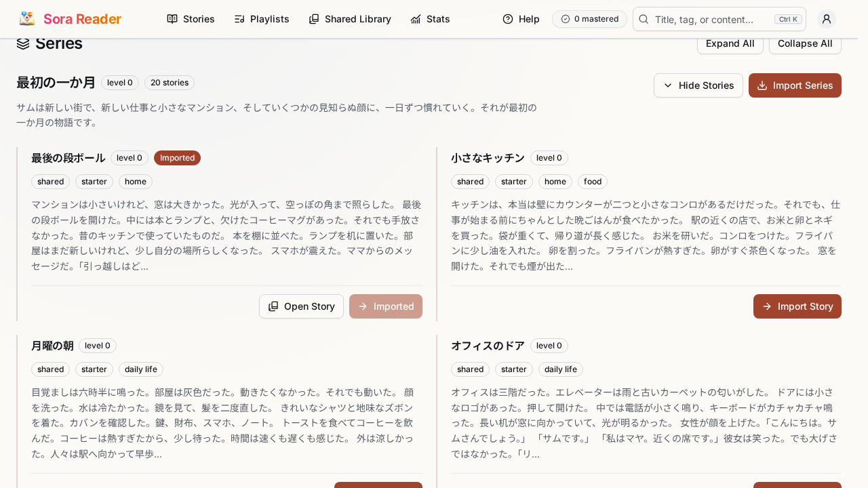This screenshot has width=868, height=488.
Task: Click the Imported status badge on 最後の段ボール
Action: click(177, 158)
